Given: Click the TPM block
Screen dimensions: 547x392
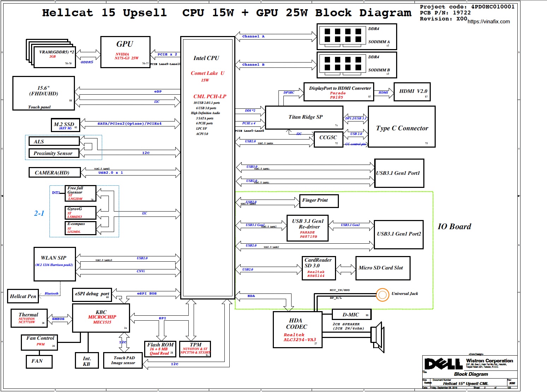Looking at the screenshot, I should click(x=195, y=349).
